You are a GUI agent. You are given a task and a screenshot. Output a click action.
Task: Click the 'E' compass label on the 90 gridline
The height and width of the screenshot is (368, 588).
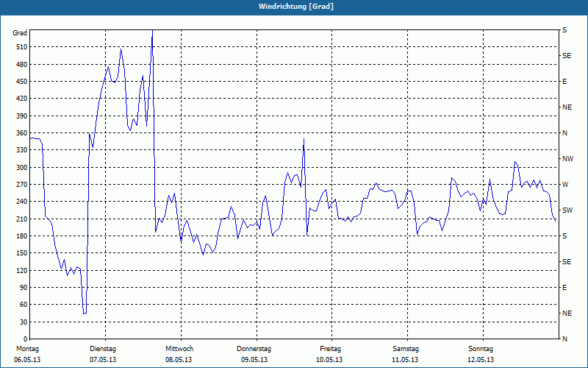coord(564,288)
